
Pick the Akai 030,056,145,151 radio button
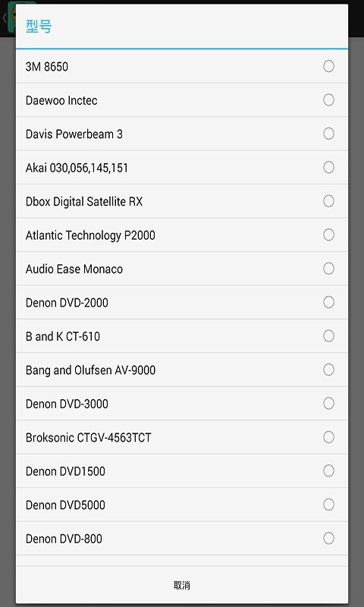pos(328,167)
